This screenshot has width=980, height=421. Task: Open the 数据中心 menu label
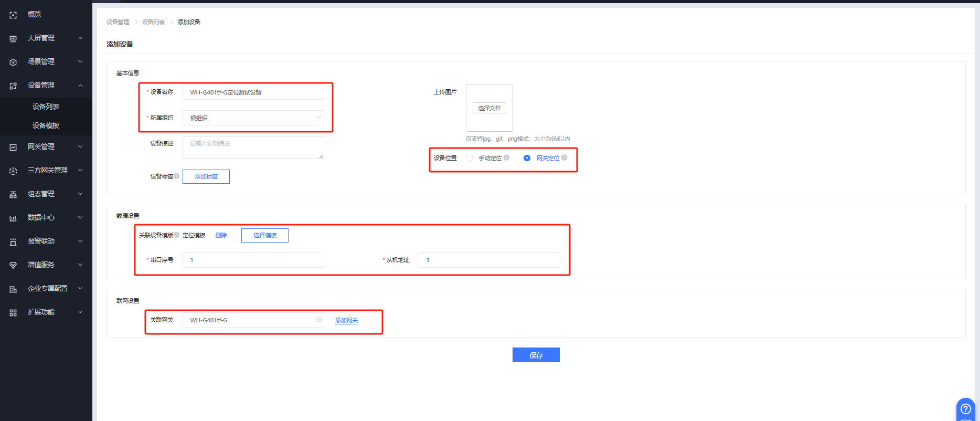41,217
